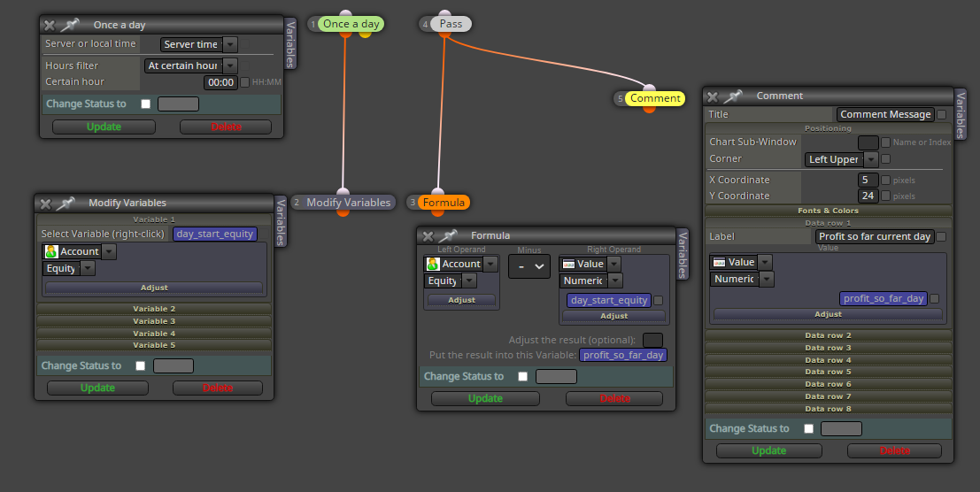Open the Server time dropdown

(x=198, y=44)
